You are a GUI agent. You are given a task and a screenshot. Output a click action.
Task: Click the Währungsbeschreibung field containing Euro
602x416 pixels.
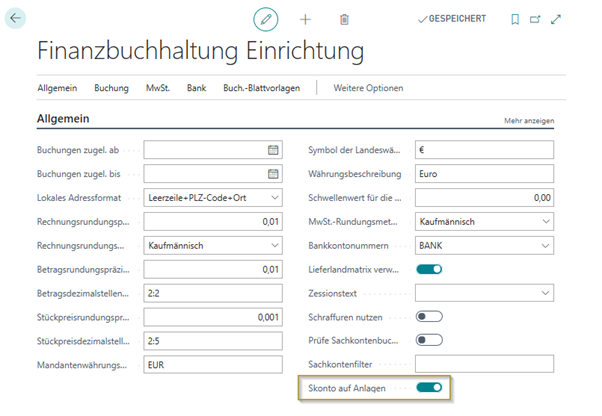tap(484, 174)
